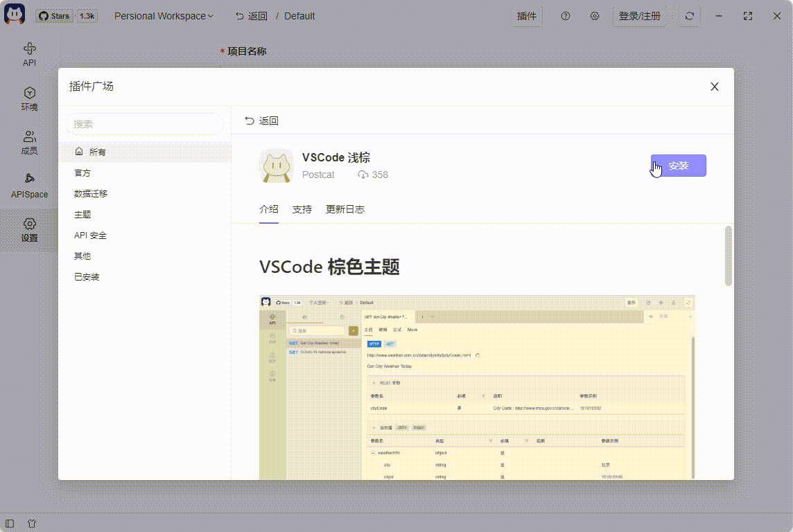Open the API sidebar section
Image resolution: width=793 pixels, height=532 pixels.
[29, 55]
